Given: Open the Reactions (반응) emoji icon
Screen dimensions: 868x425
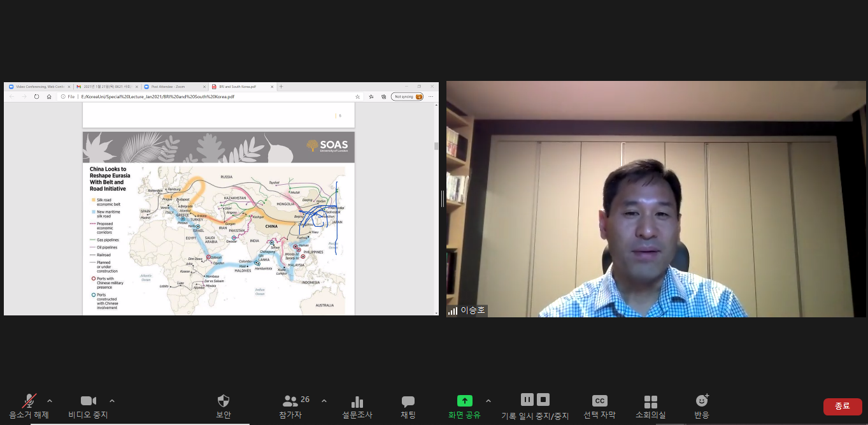Looking at the screenshot, I should point(702,401).
